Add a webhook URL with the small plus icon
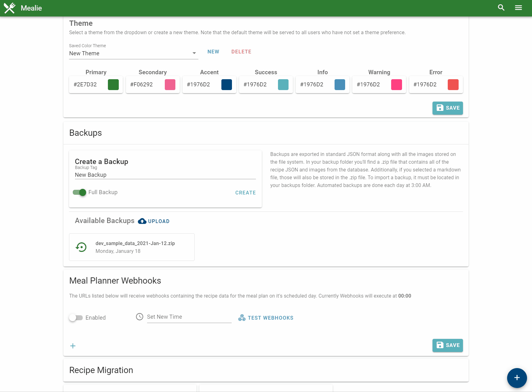The image size is (532, 392). (73, 346)
